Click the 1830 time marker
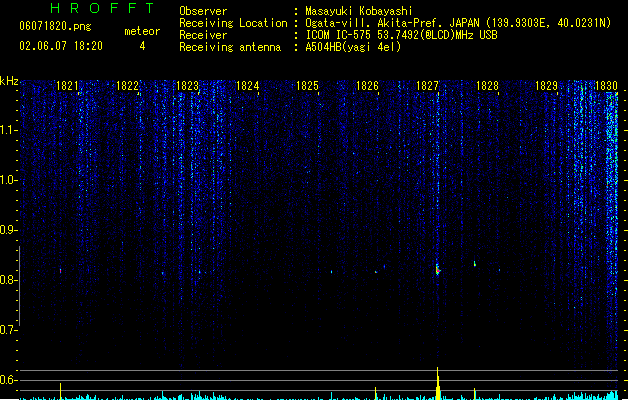The width and height of the screenshot is (629, 400). point(606,86)
